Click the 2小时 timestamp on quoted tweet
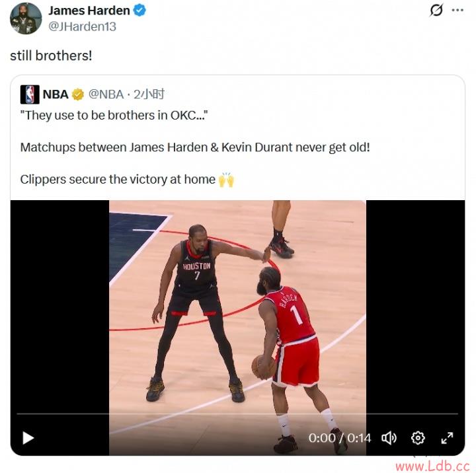476x473 pixels. 149,94
